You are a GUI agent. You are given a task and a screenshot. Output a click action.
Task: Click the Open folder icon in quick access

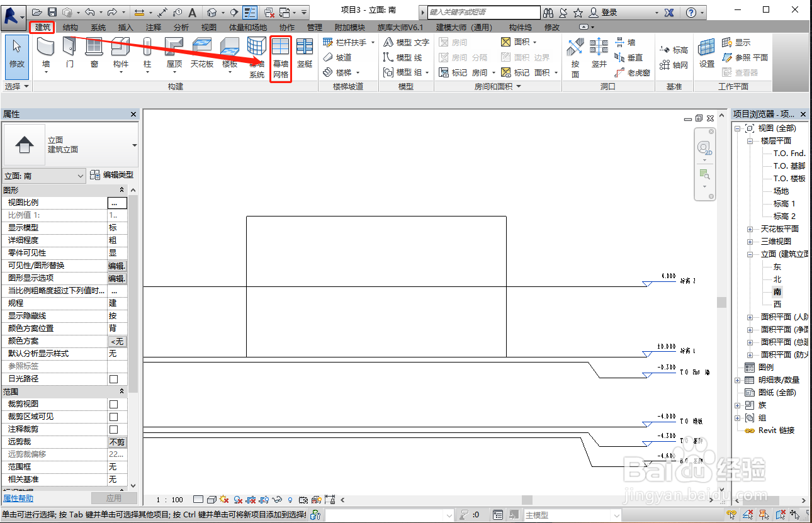point(38,12)
